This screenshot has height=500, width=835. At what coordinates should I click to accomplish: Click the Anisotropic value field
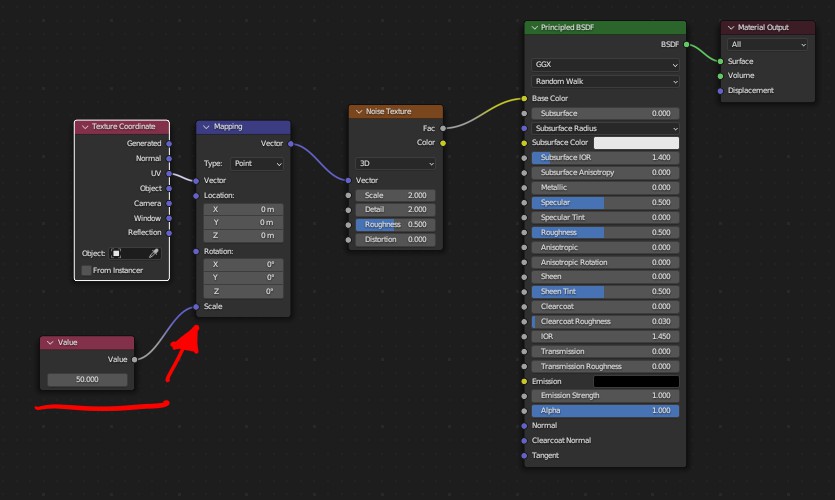coord(605,247)
